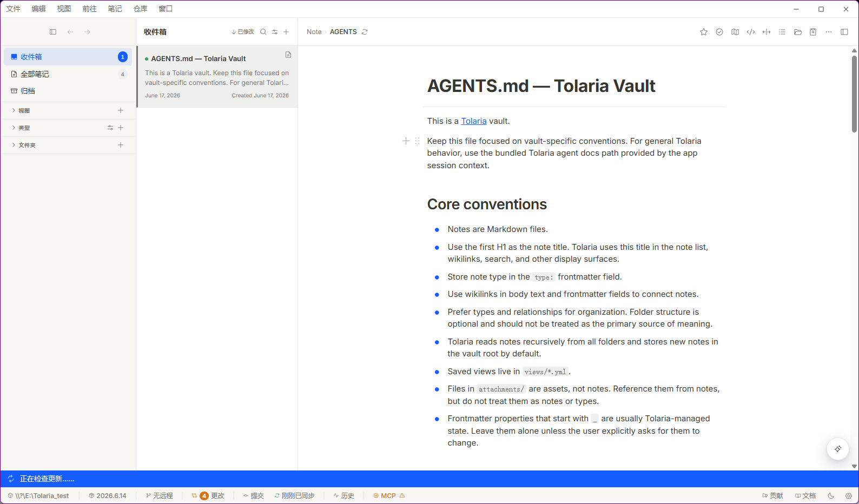Open settings with the gear icon
859x504 pixels.
tap(849, 496)
